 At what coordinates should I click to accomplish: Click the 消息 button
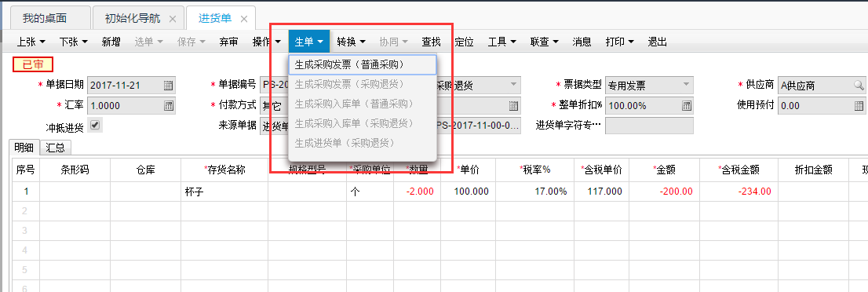point(582,42)
